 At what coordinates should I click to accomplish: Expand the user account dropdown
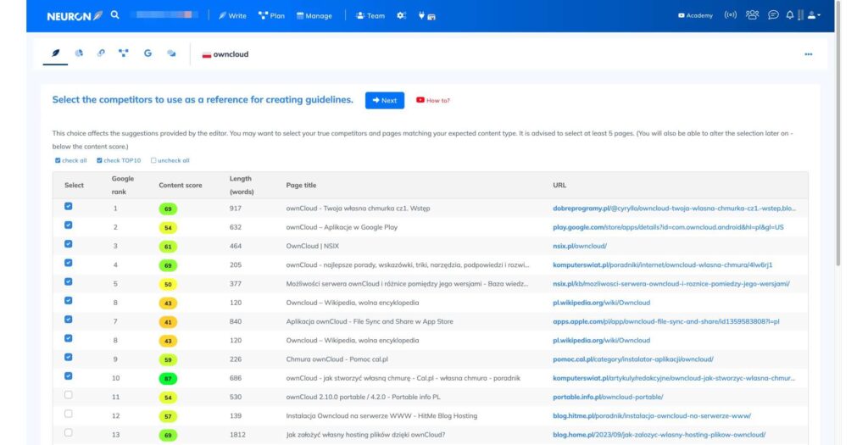(814, 15)
